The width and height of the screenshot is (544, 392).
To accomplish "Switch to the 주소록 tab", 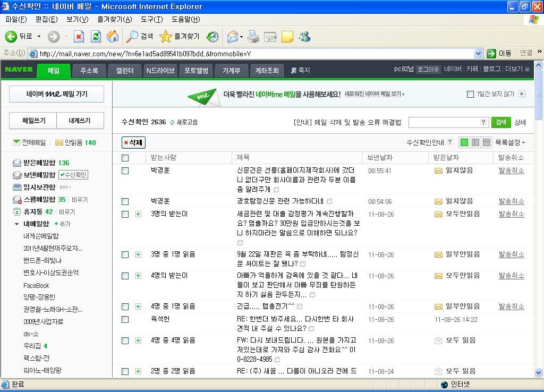I will (89, 71).
